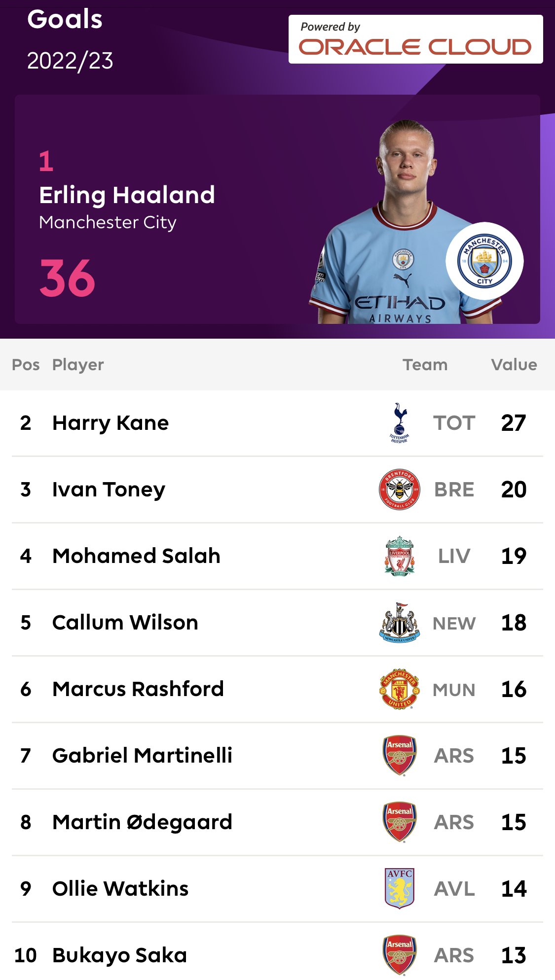Click the Manchester United badge
The image size is (555, 980).
[x=400, y=689]
